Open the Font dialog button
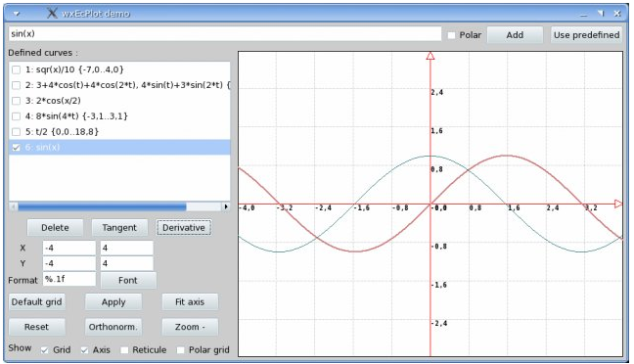 click(128, 280)
